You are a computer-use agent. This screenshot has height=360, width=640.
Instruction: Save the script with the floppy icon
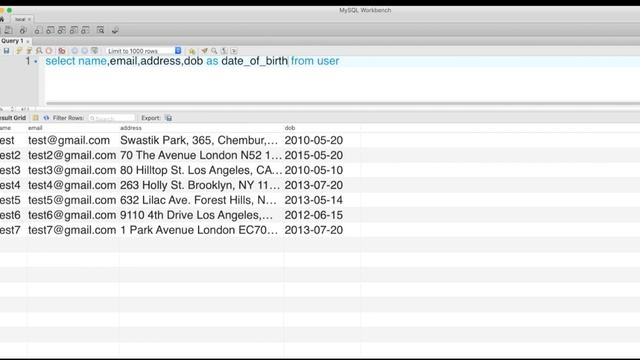coord(6,51)
